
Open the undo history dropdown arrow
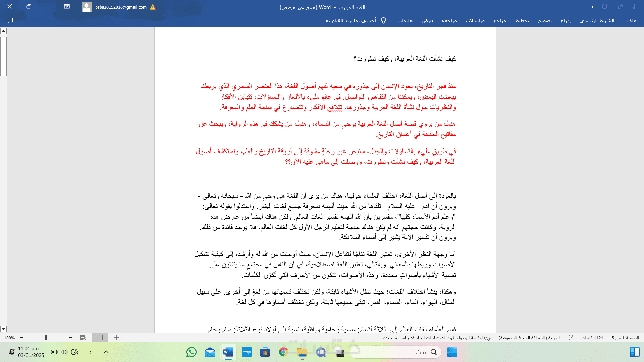[x=612, y=7]
